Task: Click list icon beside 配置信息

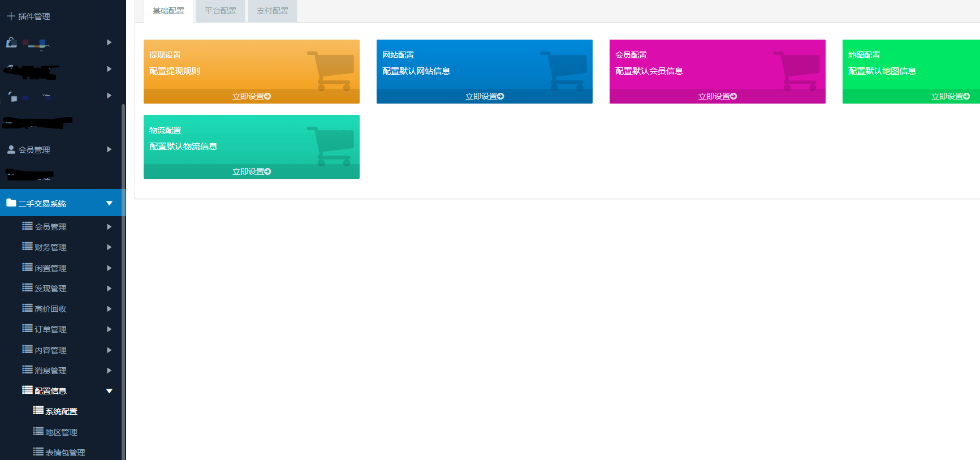Action: pyautogui.click(x=27, y=390)
